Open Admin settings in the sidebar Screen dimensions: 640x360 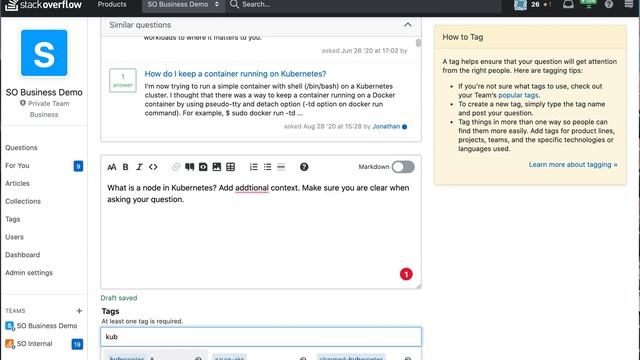coord(29,273)
